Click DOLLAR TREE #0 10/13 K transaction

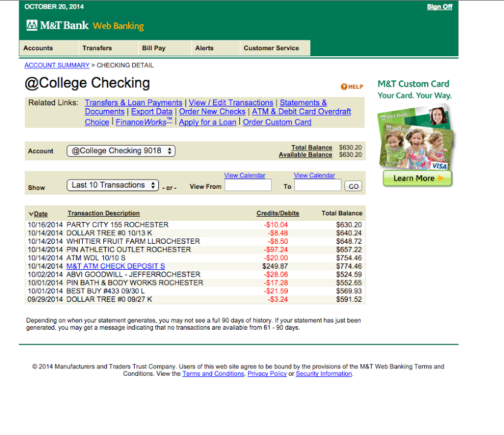(x=109, y=233)
